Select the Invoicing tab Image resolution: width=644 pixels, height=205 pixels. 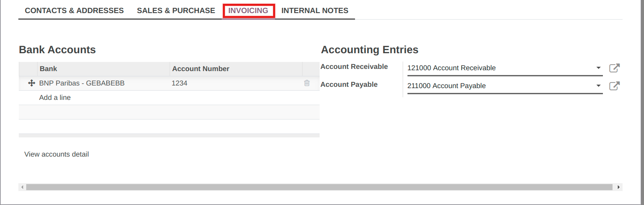point(248,10)
